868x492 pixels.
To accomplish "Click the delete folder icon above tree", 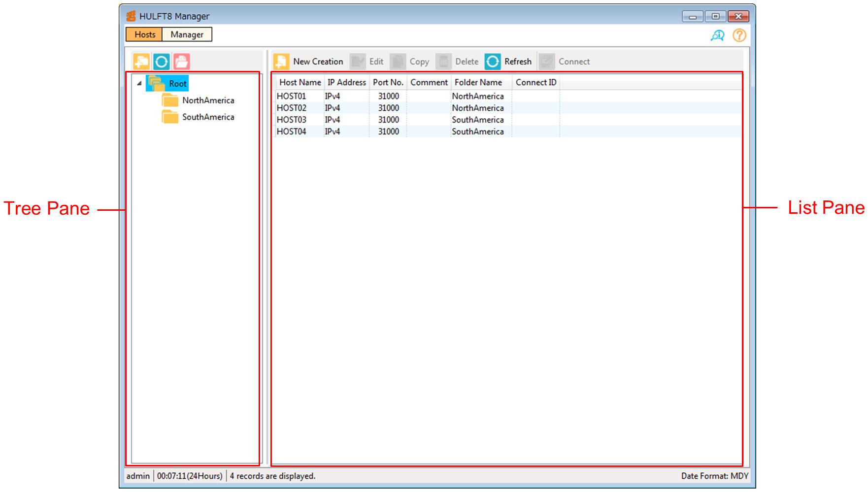I will [x=181, y=62].
